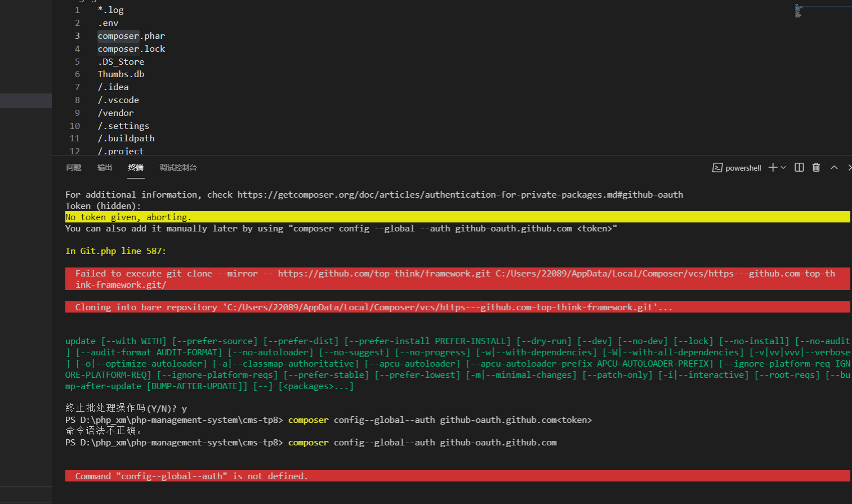Screen dimensions: 852x504
Task: Close the terminal panel with the X icon
Action: pyautogui.click(x=849, y=167)
